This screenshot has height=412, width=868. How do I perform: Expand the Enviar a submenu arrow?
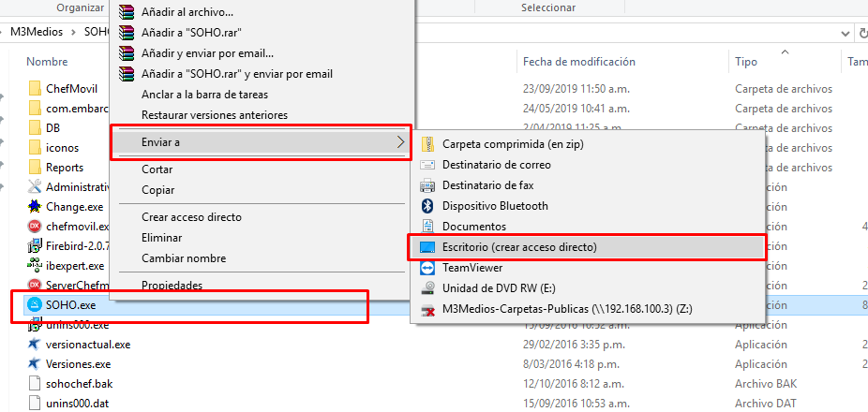pyautogui.click(x=400, y=142)
